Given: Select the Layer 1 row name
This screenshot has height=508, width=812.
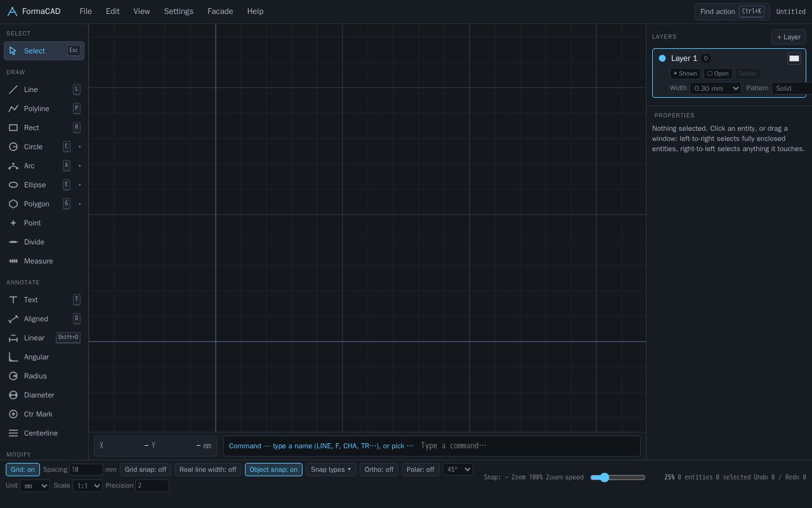Looking at the screenshot, I should tap(684, 58).
